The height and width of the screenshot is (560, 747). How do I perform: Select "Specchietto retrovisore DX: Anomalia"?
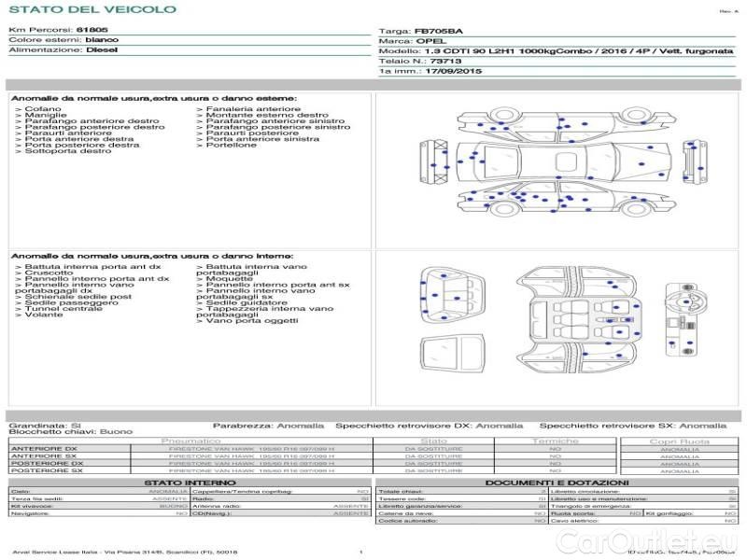pyautogui.click(x=430, y=426)
